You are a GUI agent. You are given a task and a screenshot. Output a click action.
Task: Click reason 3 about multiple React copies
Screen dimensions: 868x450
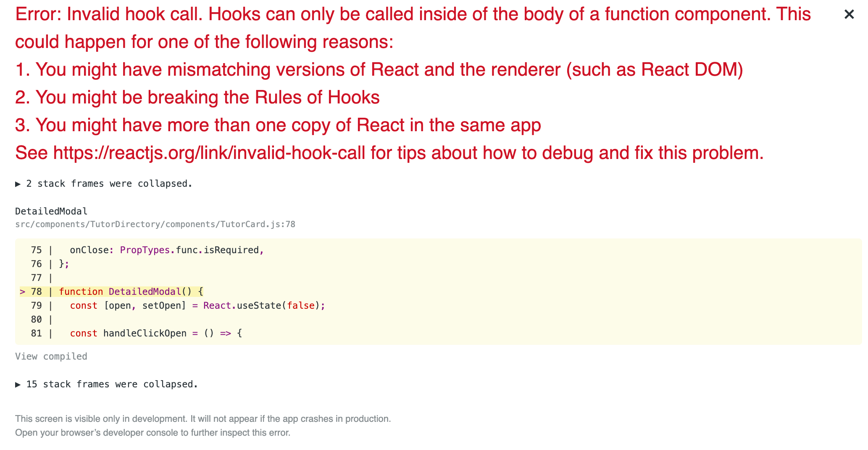tap(277, 124)
